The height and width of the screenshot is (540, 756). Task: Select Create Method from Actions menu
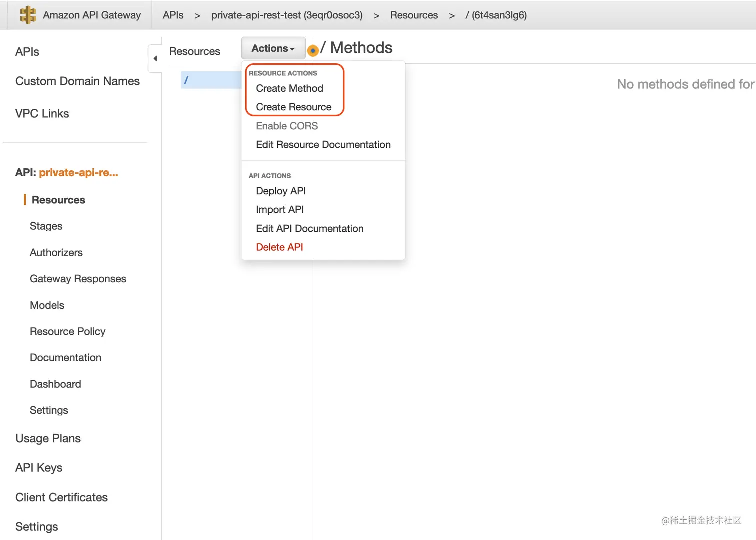coord(289,88)
